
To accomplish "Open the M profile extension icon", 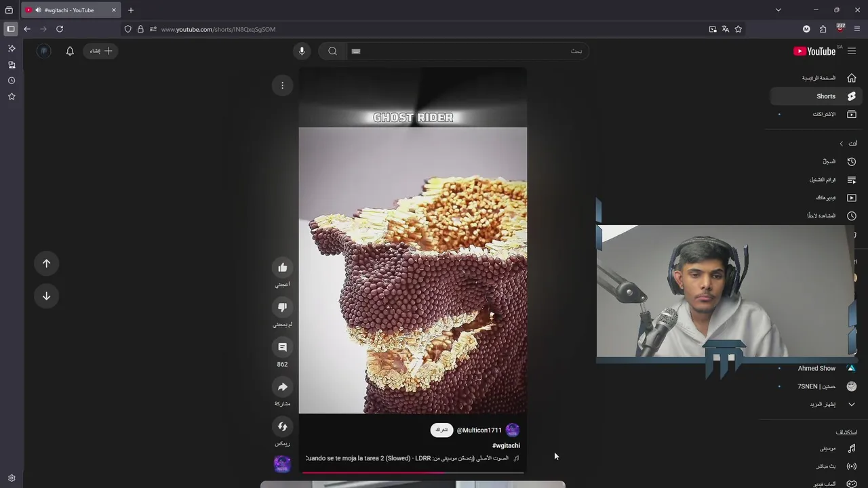I will tap(806, 29).
